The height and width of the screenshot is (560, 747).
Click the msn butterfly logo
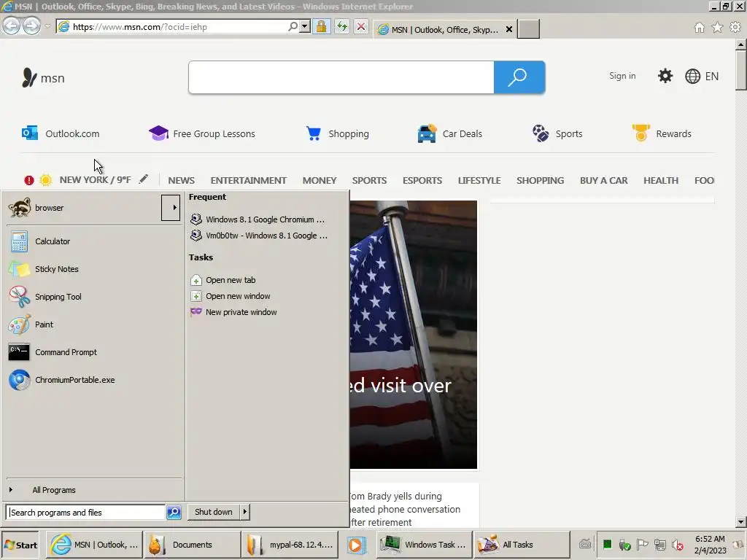tap(43, 77)
